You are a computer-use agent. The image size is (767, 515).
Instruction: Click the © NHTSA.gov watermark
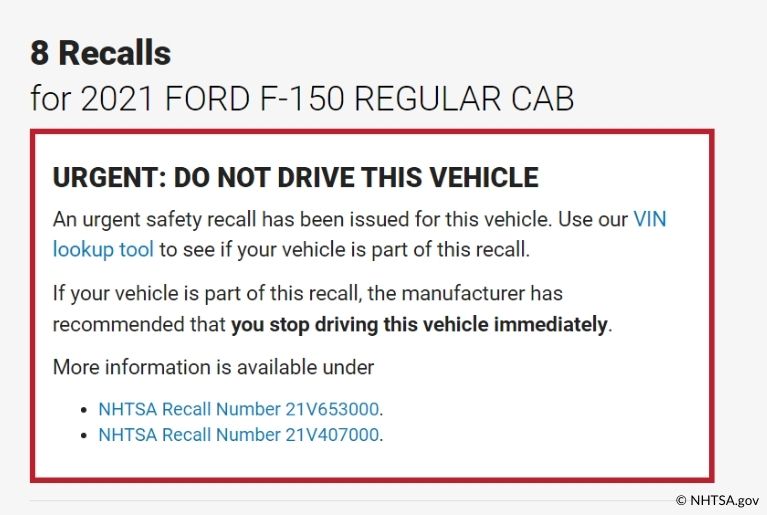(x=717, y=500)
